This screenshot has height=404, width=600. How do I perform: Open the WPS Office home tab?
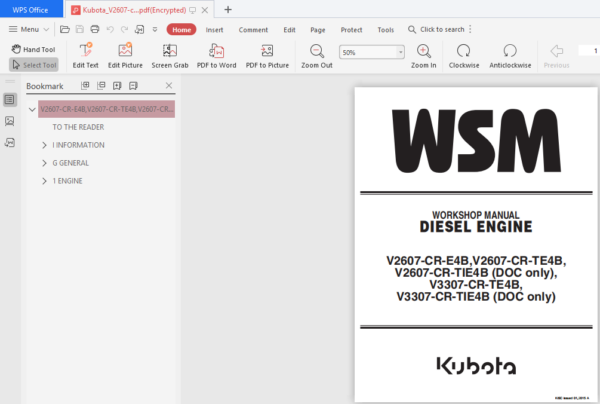(30, 10)
